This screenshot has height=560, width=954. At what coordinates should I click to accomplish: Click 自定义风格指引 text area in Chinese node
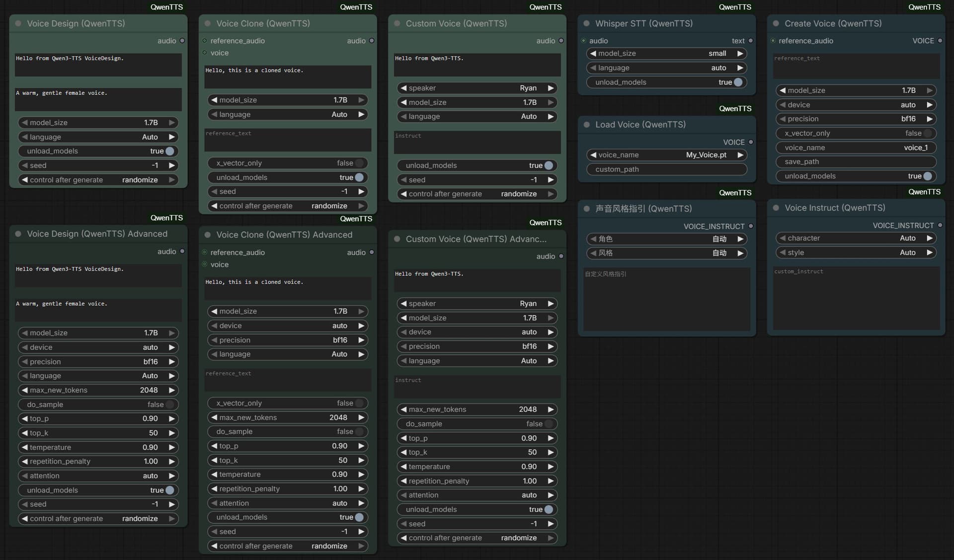[667, 300]
